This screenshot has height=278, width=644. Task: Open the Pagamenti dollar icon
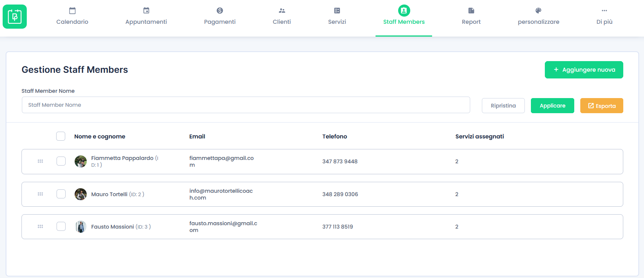[220, 11]
